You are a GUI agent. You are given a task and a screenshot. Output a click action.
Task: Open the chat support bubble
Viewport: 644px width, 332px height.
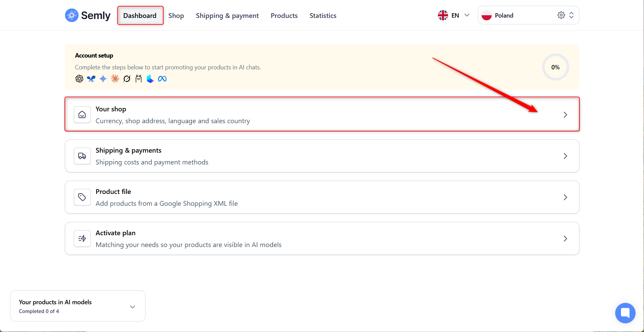[625, 313]
